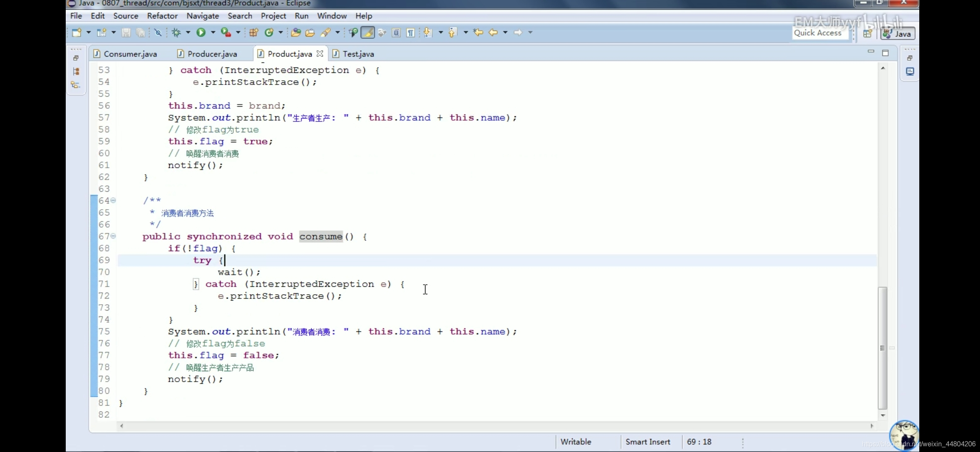Open the Refactor menu
The image size is (980, 452).
(162, 16)
